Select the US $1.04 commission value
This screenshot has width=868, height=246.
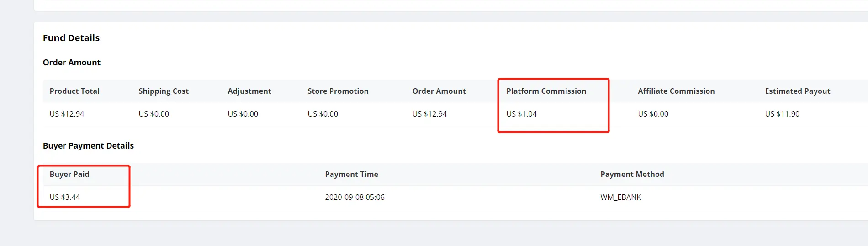[x=521, y=114]
